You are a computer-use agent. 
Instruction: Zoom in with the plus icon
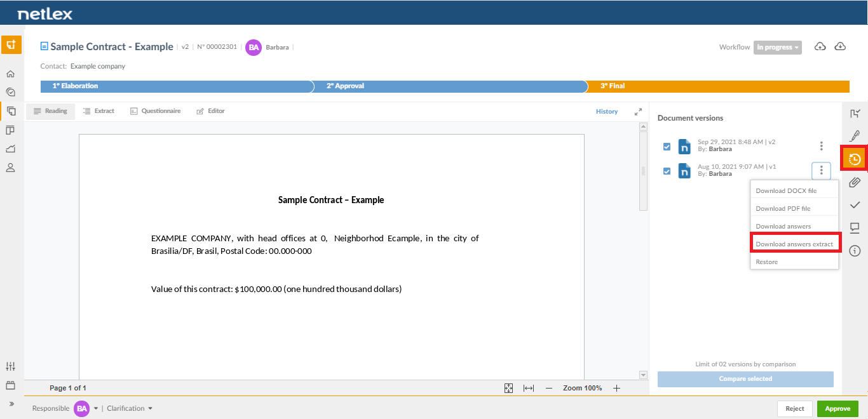[x=616, y=389]
